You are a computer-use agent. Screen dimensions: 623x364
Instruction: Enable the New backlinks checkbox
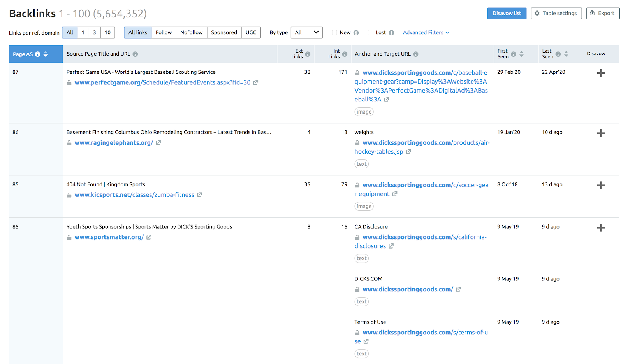pos(334,33)
